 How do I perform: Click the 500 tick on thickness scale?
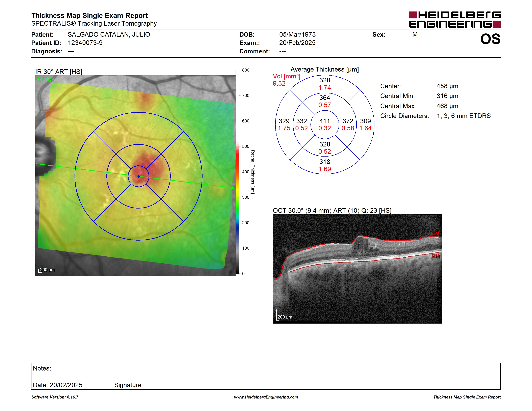point(245,146)
